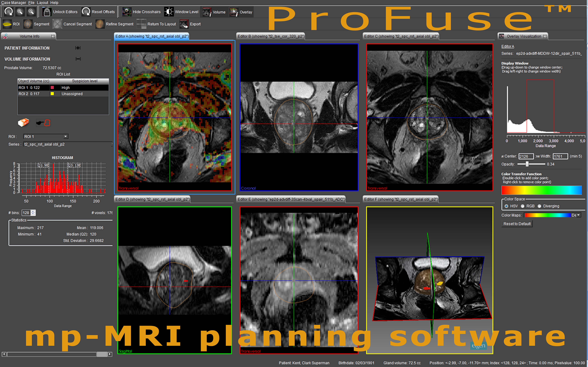The height and width of the screenshot is (367, 588).
Task: Click the Overlay Visualization tab icon
Action: pyautogui.click(x=501, y=36)
